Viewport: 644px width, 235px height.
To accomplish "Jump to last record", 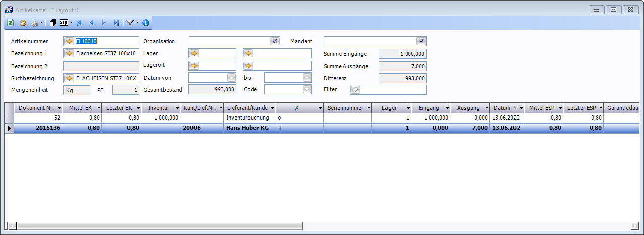I will (116, 23).
